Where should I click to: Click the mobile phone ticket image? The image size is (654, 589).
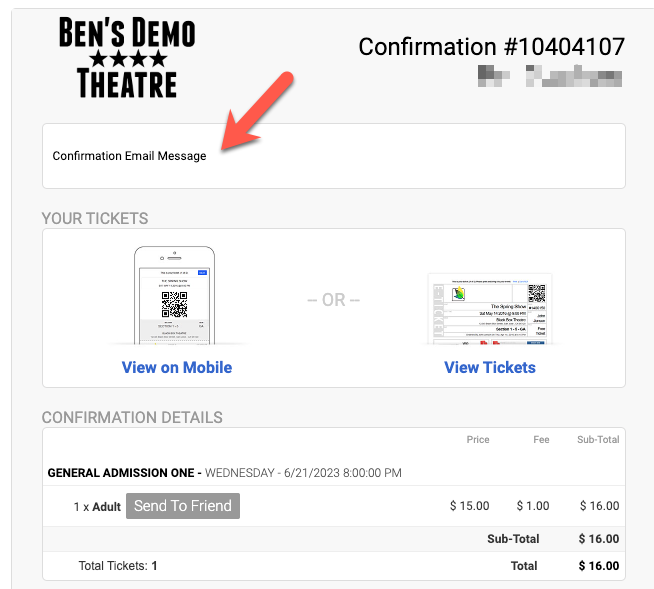tap(174, 295)
